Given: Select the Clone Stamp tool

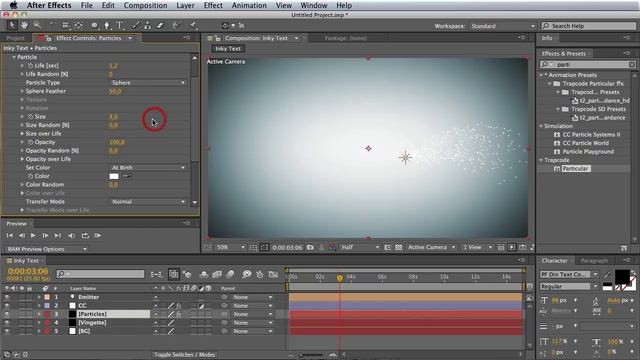Looking at the screenshot, I should tap(147, 25).
